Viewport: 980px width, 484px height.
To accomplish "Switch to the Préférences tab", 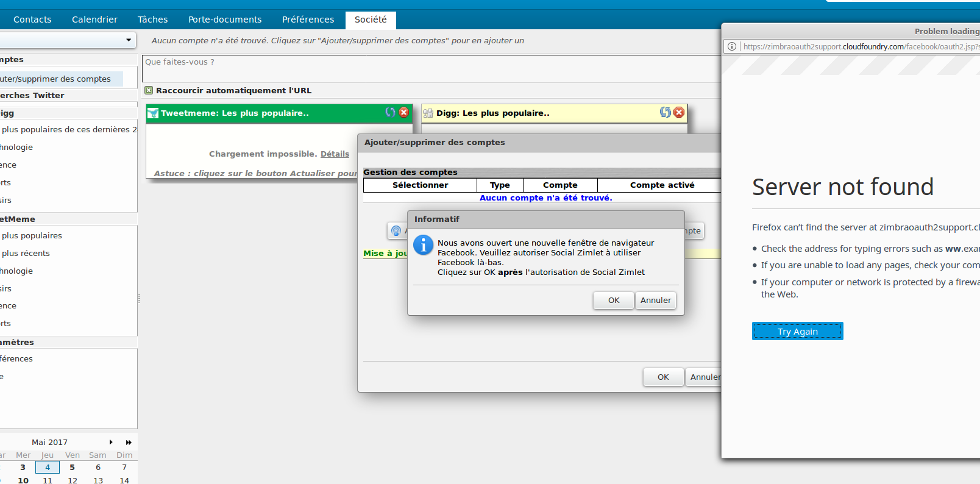I will tap(308, 20).
